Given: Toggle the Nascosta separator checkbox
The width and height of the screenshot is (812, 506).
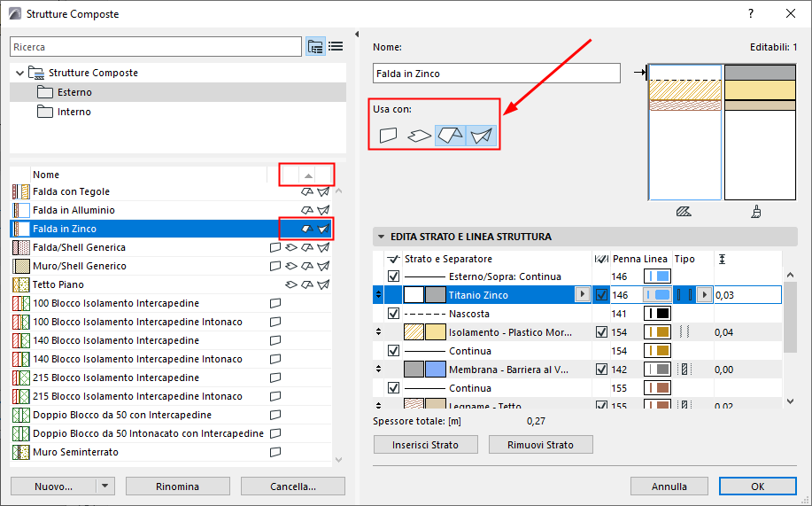Looking at the screenshot, I should (x=393, y=314).
